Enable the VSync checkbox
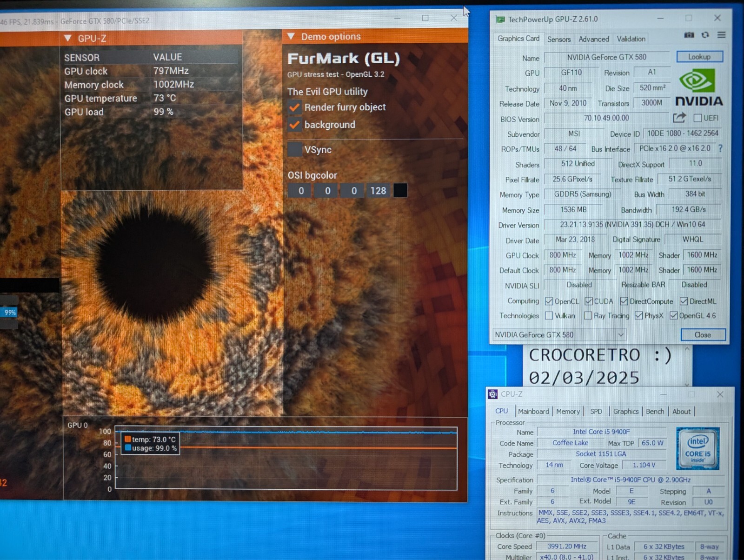This screenshot has width=744, height=560. coord(295,150)
